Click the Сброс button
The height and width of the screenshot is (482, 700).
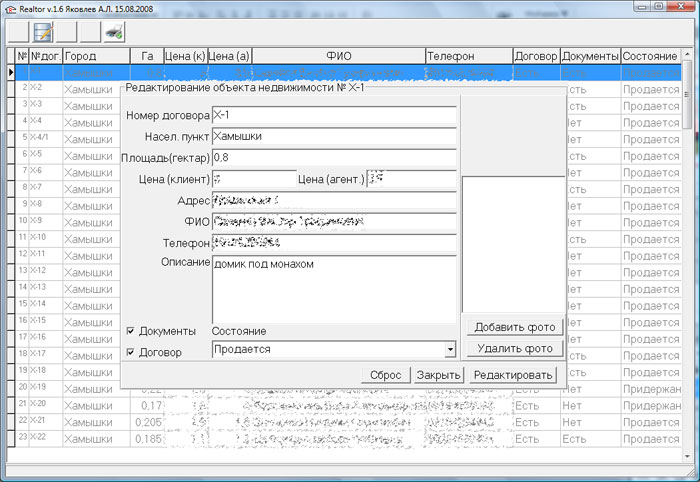point(386,375)
